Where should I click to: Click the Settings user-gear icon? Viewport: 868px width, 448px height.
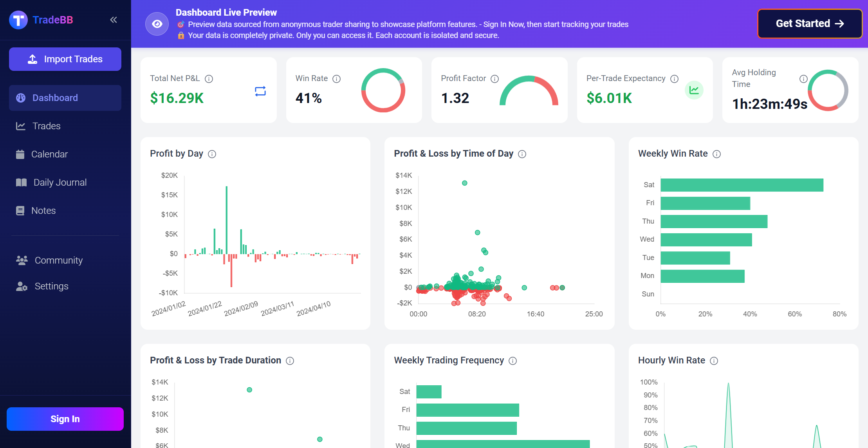point(22,286)
